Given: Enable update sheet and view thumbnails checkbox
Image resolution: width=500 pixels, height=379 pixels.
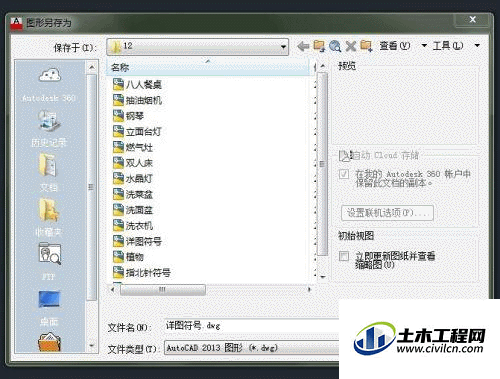Looking at the screenshot, I should [x=344, y=256].
